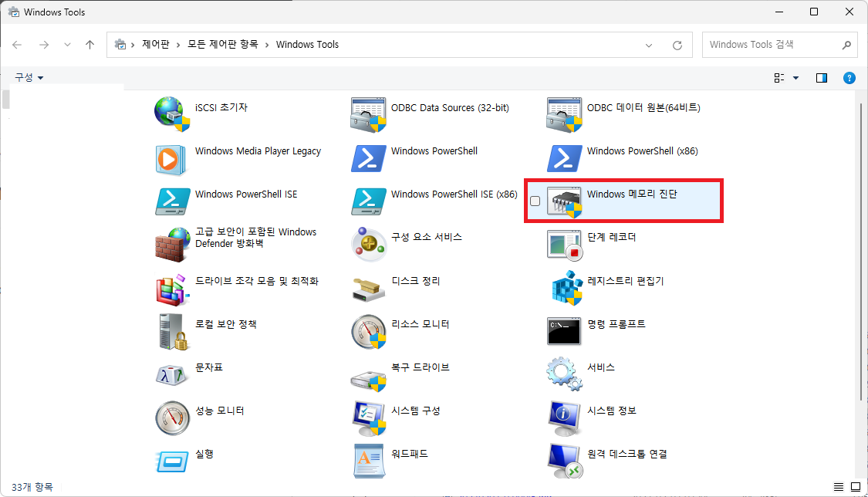Open 원격 데스크톱 연결 icon

[x=564, y=461]
